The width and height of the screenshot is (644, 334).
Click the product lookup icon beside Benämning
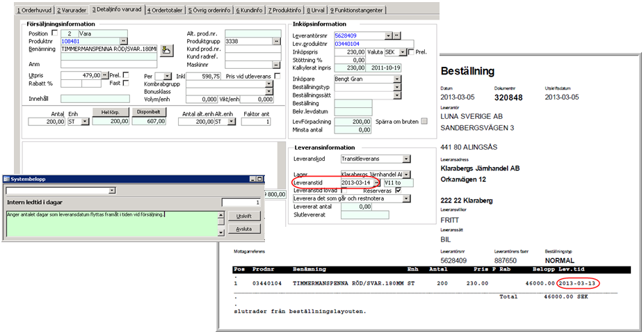(166, 51)
